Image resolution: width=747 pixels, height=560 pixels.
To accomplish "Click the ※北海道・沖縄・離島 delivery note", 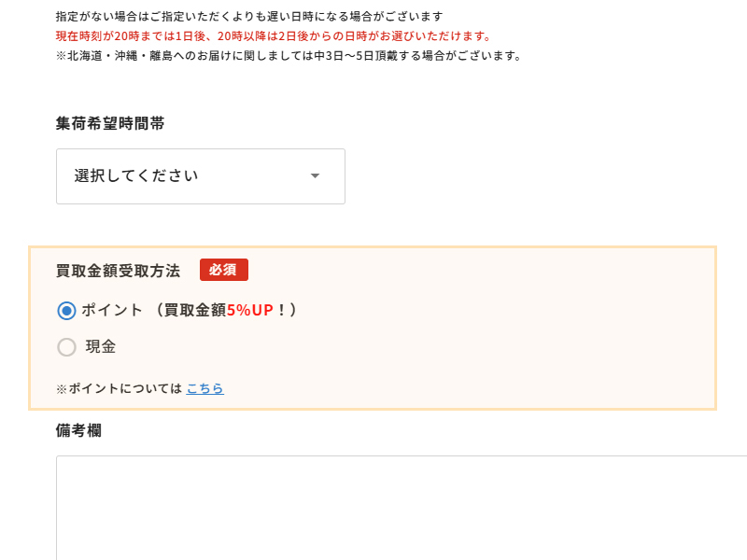I will [x=288, y=55].
